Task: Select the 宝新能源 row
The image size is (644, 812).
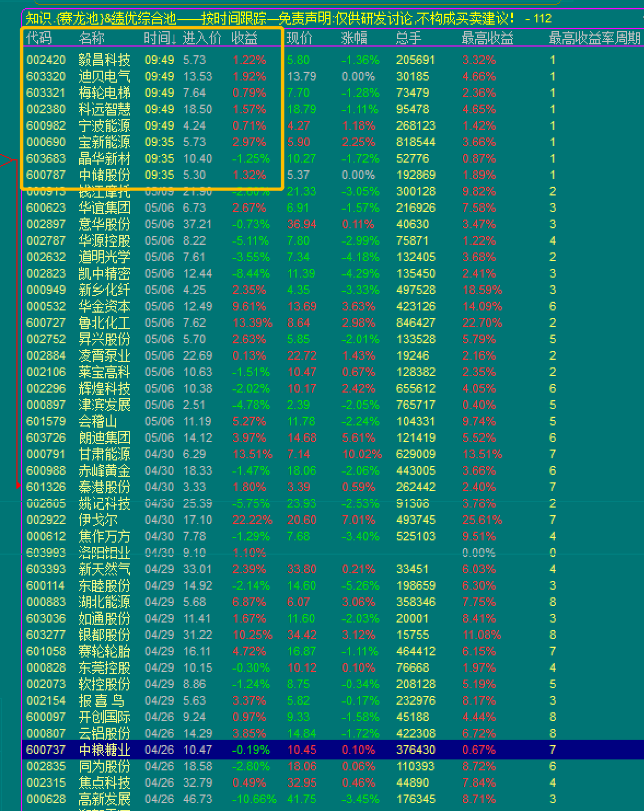Action: [x=333, y=142]
